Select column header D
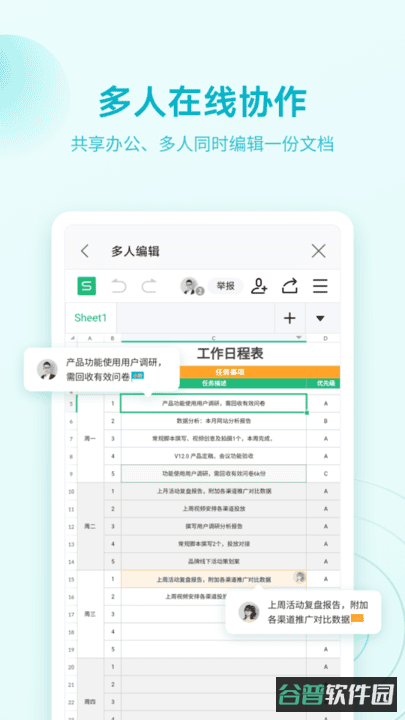 click(x=325, y=338)
